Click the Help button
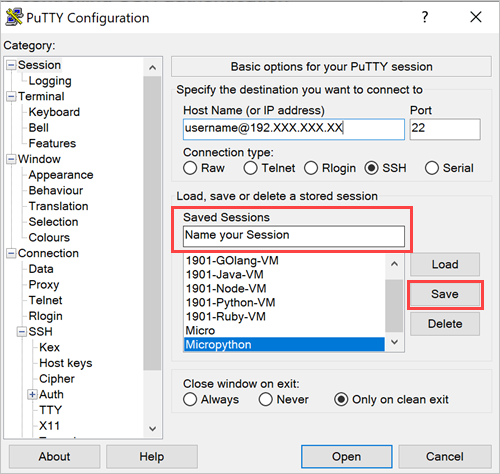The height and width of the screenshot is (474, 500). click(x=152, y=456)
